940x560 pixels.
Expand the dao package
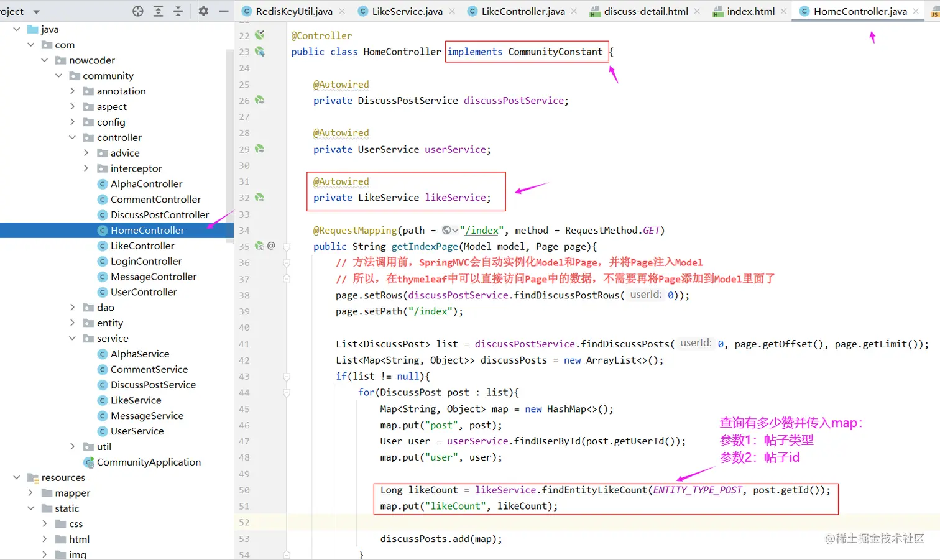[72, 307]
